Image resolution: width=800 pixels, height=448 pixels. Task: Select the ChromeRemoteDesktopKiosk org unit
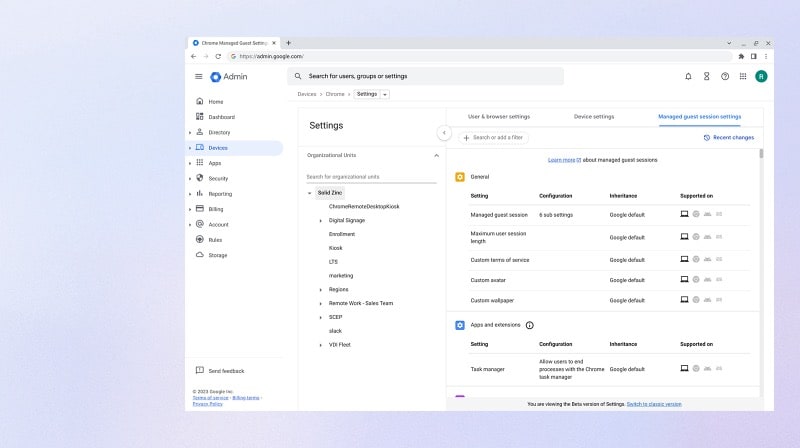pyautogui.click(x=364, y=207)
